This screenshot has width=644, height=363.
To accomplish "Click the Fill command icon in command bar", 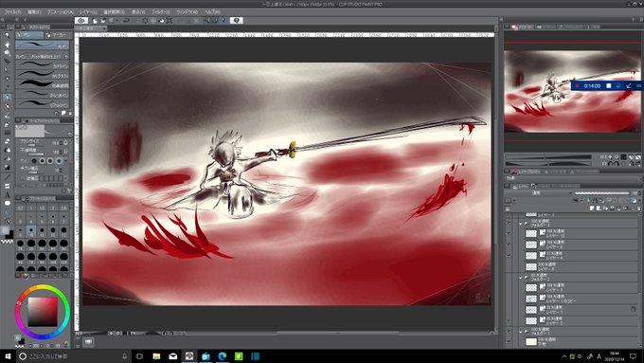I will pyautogui.click(x=161, y=21).
